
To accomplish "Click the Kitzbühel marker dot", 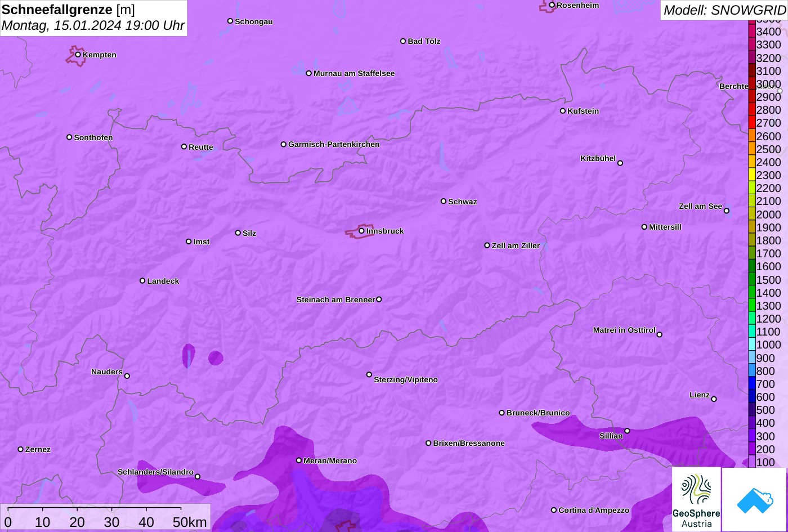I will (x=620, y=163).
